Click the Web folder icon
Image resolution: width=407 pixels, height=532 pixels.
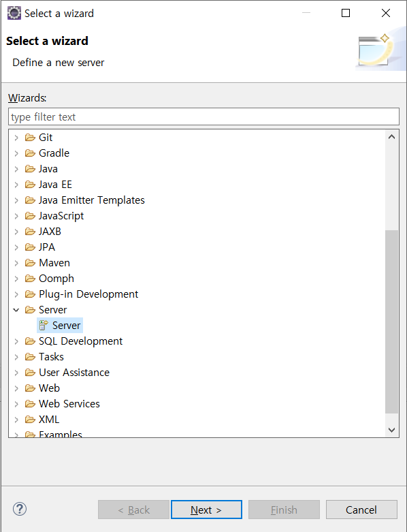click(x=30, y=388)
